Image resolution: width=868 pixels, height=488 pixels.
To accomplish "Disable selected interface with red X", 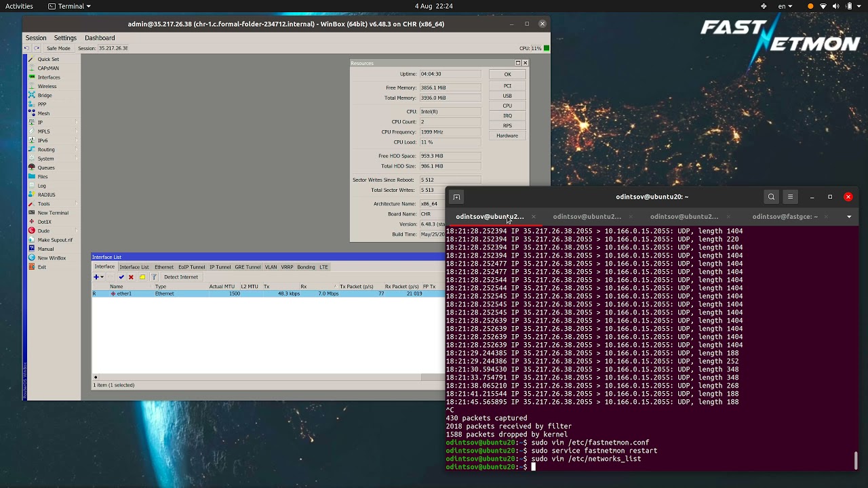I will point(131,277).
